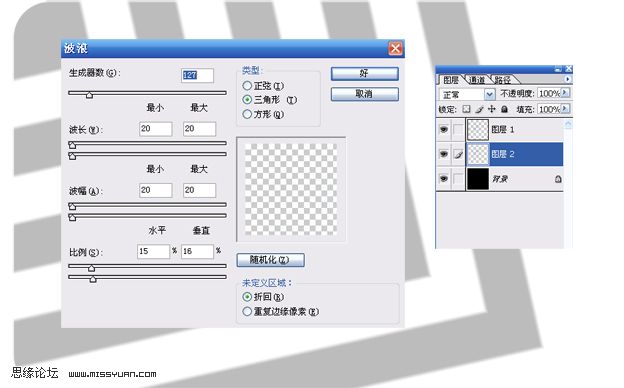This screenshot has height=388, width=624.
Task: Click the 取消 cancel button
Action: [x=365, y=94]
